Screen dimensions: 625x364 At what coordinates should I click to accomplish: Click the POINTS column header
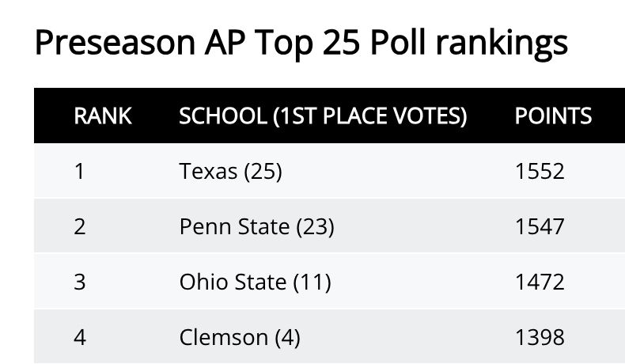coord(553,116)
